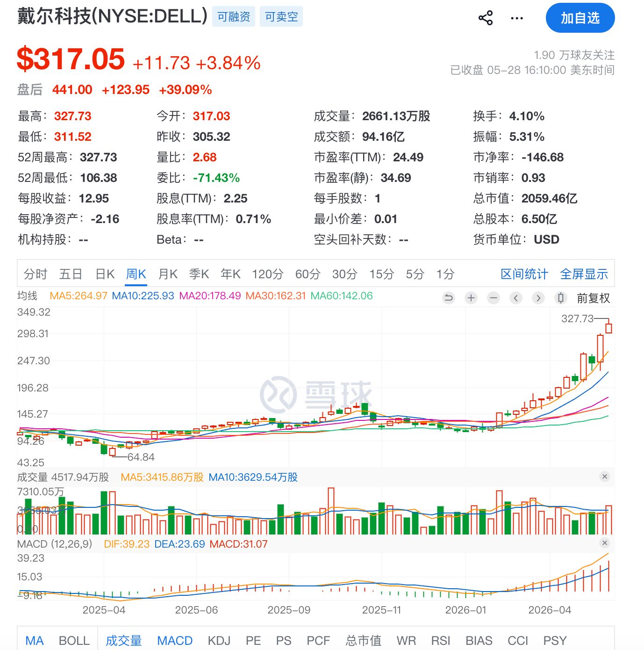
Task: Toggle the PE indicator
Action: (253, 641)
